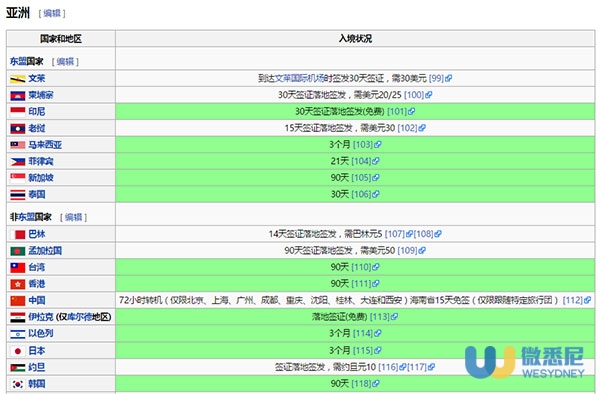Click the Thailand flag icon
Image resolution: width=600 pixels, height=394 pixels.
(x=18, y=195)
